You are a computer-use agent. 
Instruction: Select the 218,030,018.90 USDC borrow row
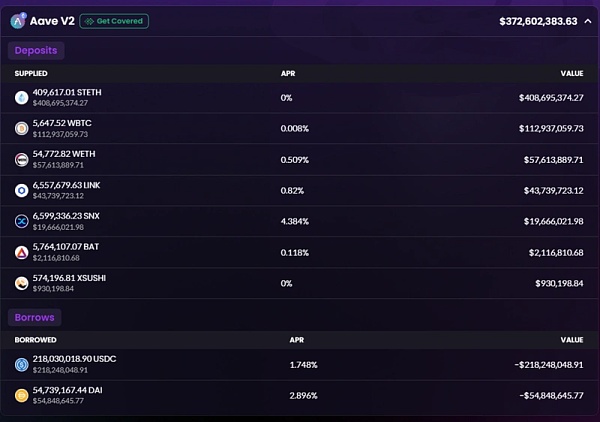click(x=300, y=365)
